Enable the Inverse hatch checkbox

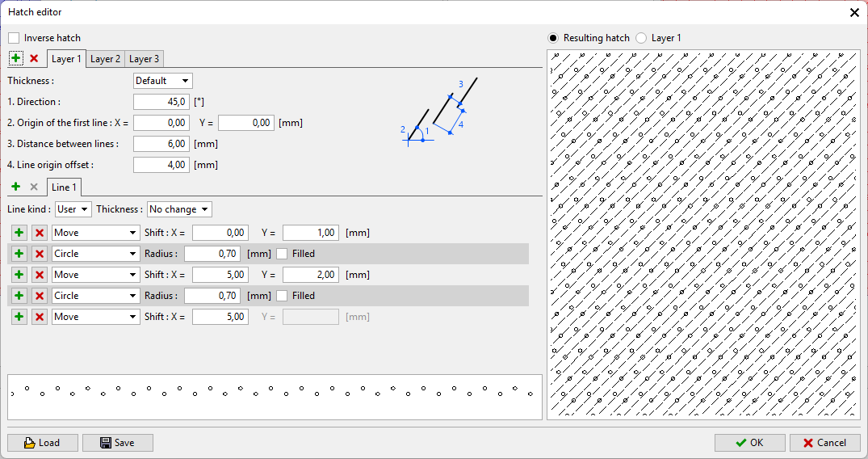pyautogui.click(x=14, y=38)
